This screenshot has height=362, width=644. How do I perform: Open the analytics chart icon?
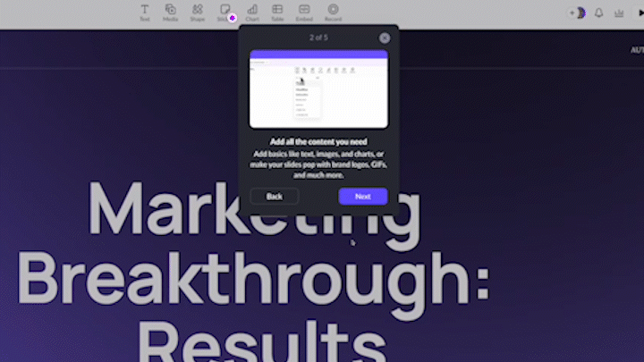(x=619, y=13)
